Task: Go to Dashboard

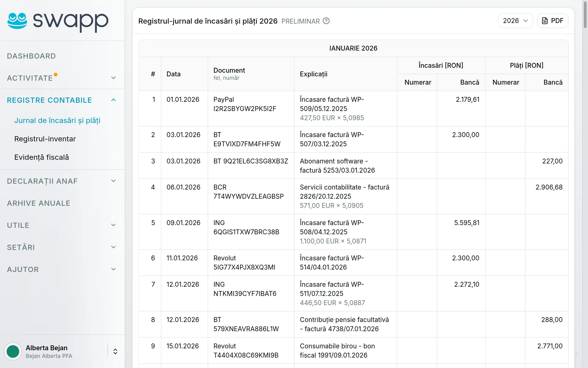Action: pos(32,56)
